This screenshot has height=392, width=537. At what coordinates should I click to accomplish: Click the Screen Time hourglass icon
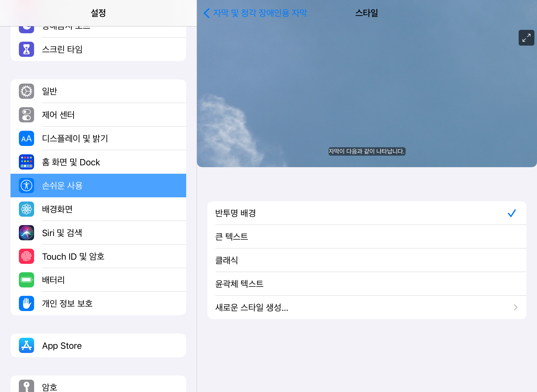pyautogui.click(x=26, y=49)
